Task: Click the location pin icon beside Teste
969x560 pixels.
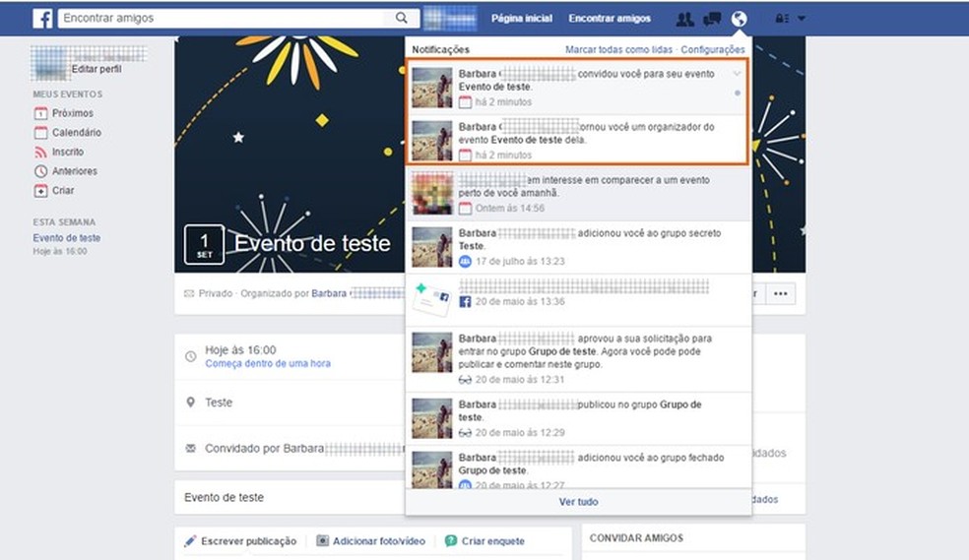Action: click(x=191, y=402)
